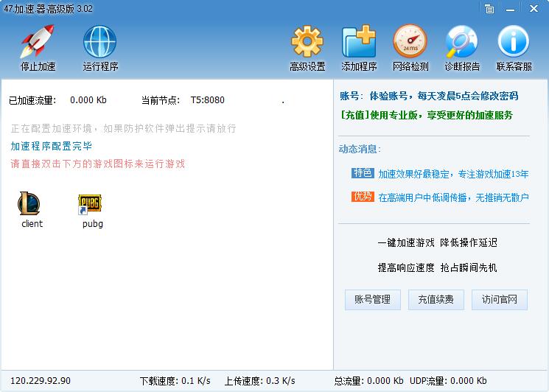Click the 提高响应速度 抢占瞬间先机 slogan
549x392 pixels.
coord(437,267)
